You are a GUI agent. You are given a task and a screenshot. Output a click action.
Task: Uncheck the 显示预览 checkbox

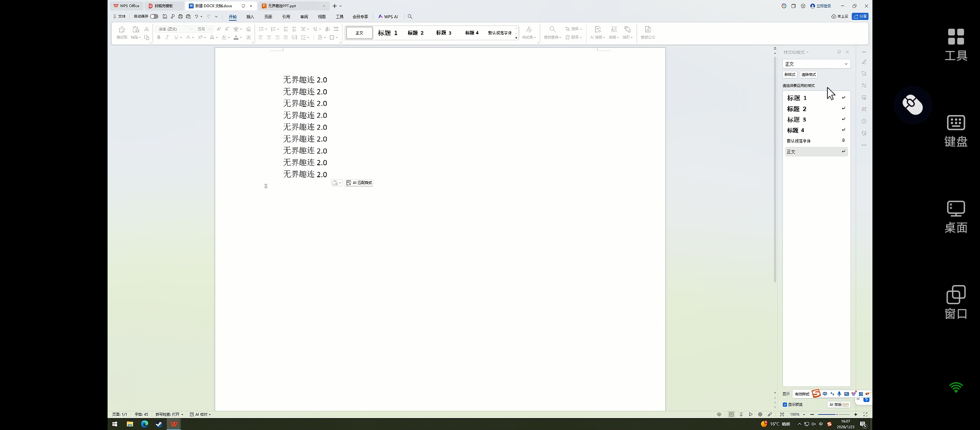click(x=785, y=405)
